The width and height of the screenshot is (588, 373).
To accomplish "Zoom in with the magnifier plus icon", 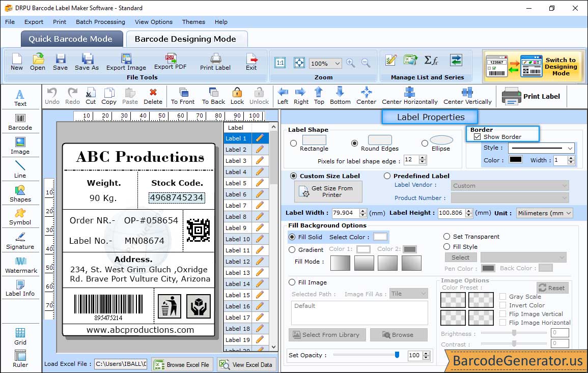I will coord(351,63).
